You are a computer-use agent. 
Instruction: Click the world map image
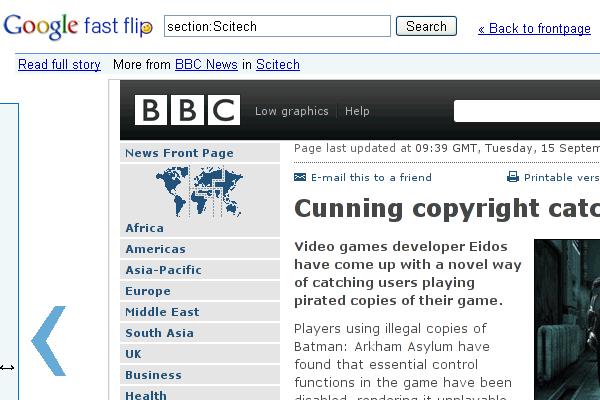coord(199,191)
